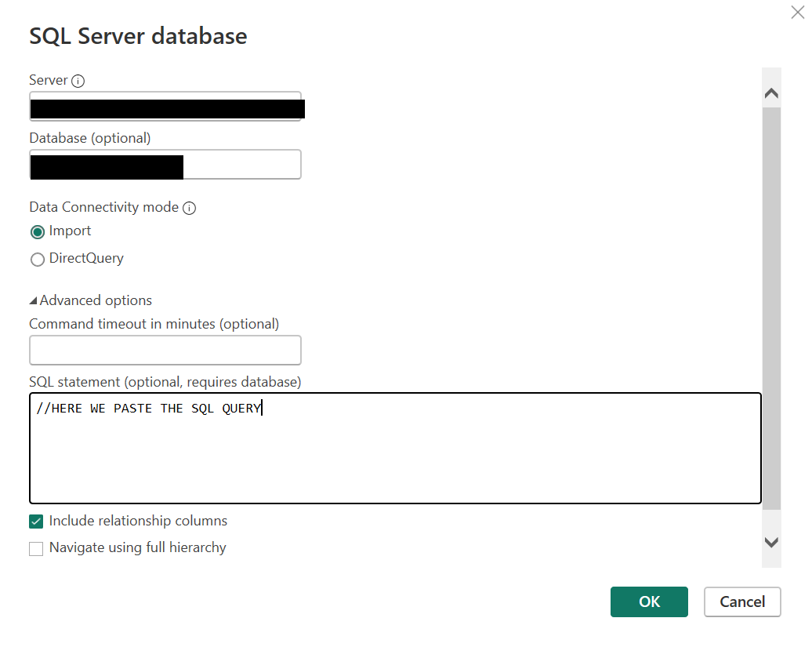Focus the Database (optional) input field
The image size is (812, 647).
[165, 164]
